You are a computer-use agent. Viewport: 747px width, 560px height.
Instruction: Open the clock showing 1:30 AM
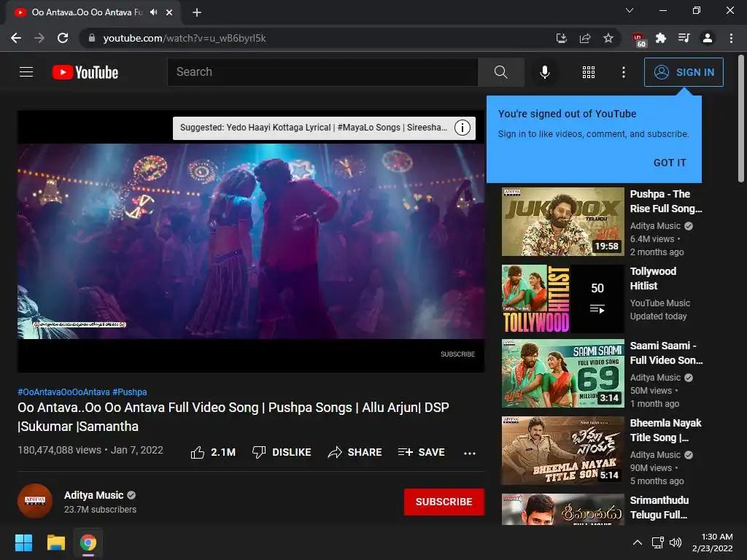(x=712, y=542)
